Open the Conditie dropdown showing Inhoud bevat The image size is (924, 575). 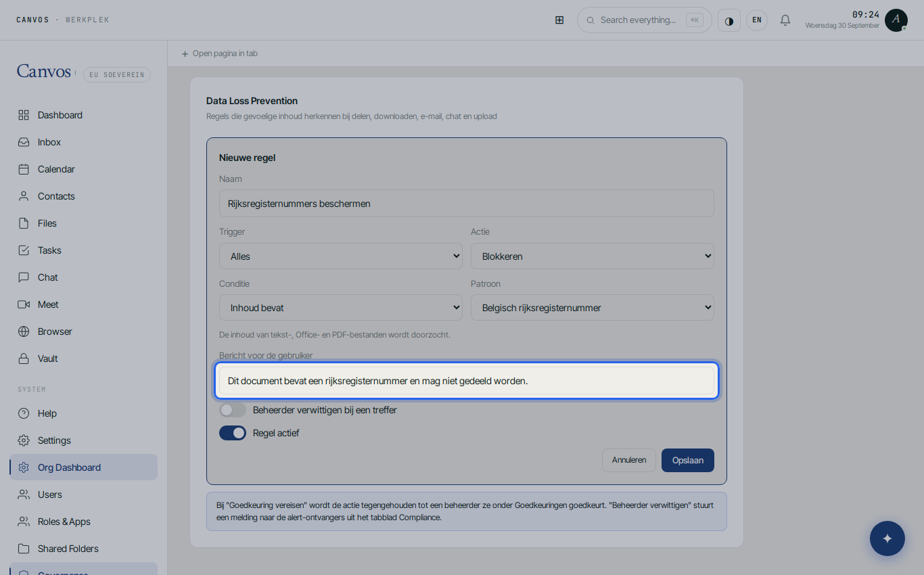click(341, 308)
